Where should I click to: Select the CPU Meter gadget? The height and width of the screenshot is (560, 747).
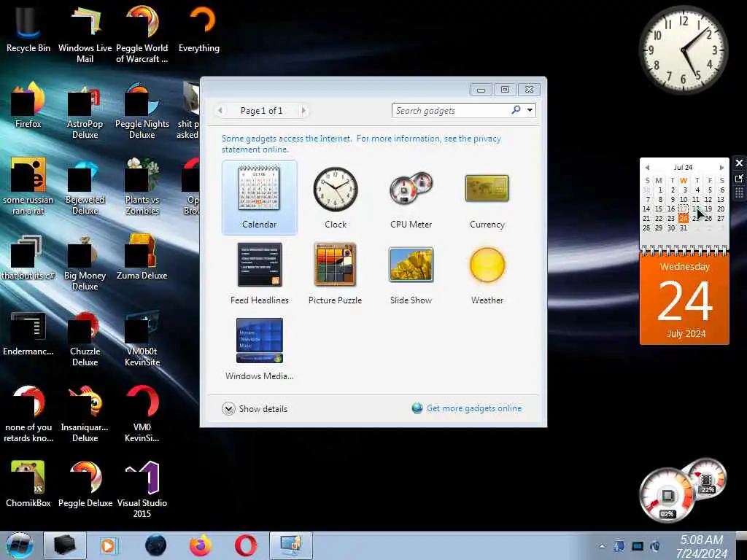point(411,198)
